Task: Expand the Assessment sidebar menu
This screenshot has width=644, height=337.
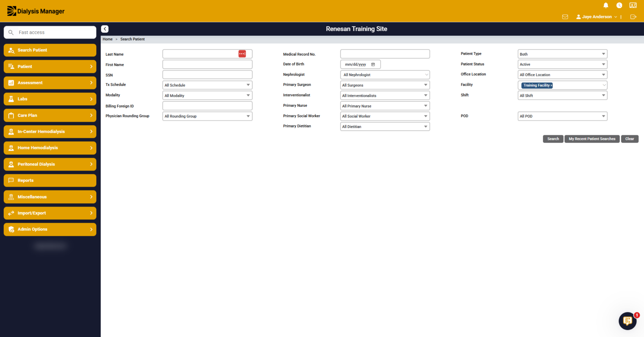Action: pyautogui.click(x=50, y=83)
